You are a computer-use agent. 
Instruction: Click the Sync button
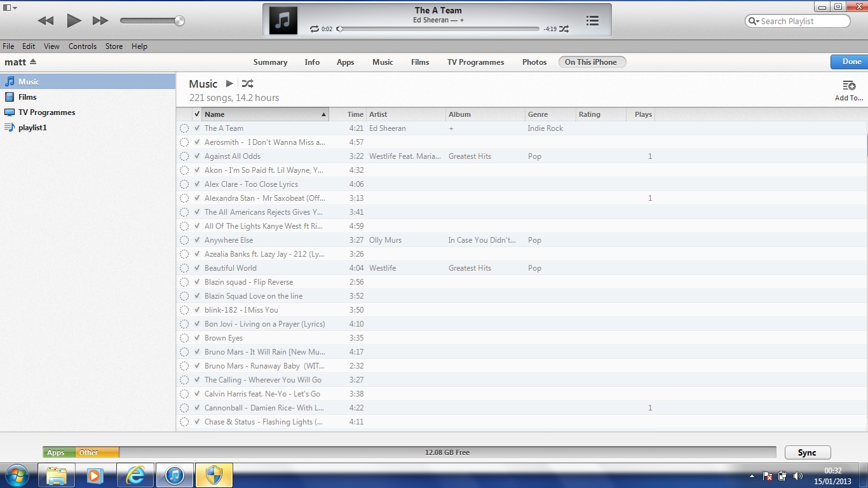807,452
